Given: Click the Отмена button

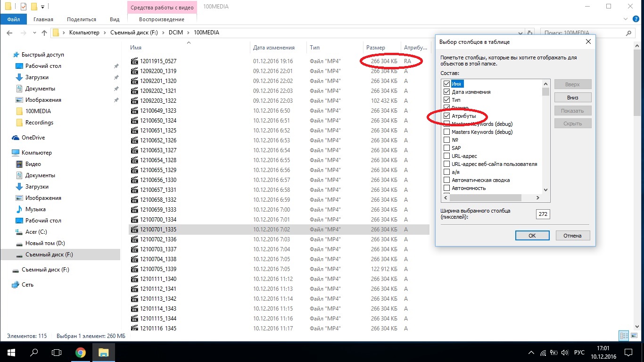Looking at the screenshot, I should 573,236.
